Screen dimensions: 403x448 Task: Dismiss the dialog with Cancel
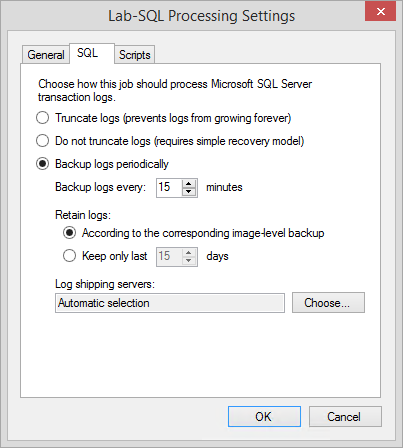(345, 417)
